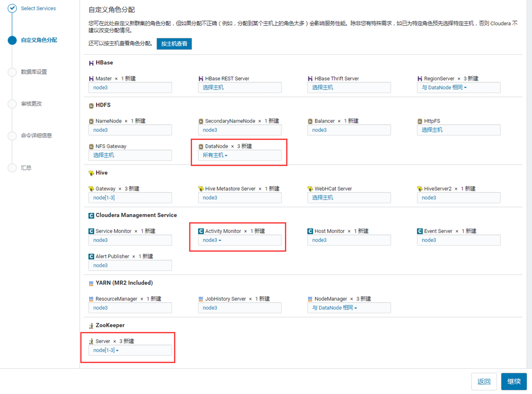Click the Balancer node3 host field
This screenshot has height=394, width=532.
tap(349, 130)
